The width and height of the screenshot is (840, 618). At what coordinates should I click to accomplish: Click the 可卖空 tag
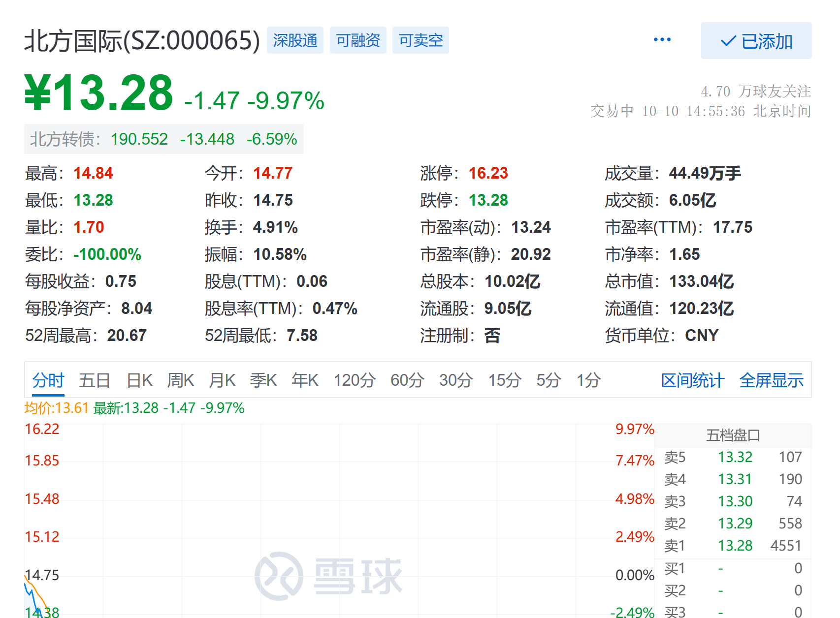point(420,40)
